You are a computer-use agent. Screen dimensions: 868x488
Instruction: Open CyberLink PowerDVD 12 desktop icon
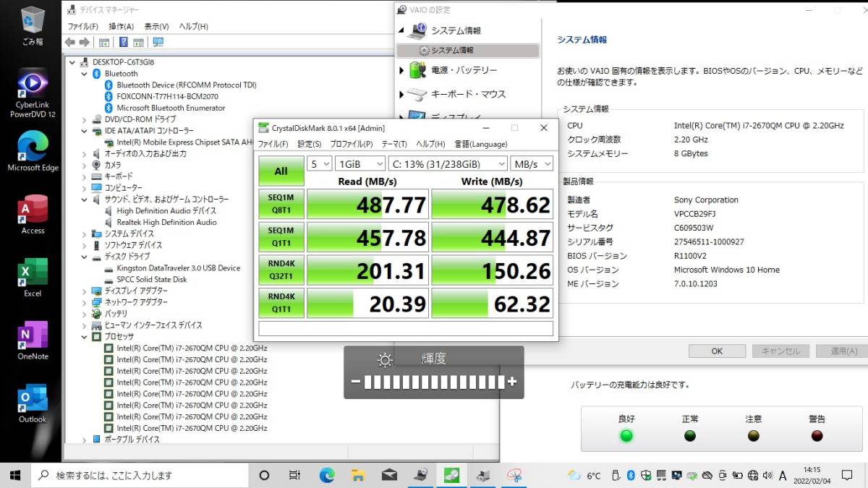tap(32, 93)
